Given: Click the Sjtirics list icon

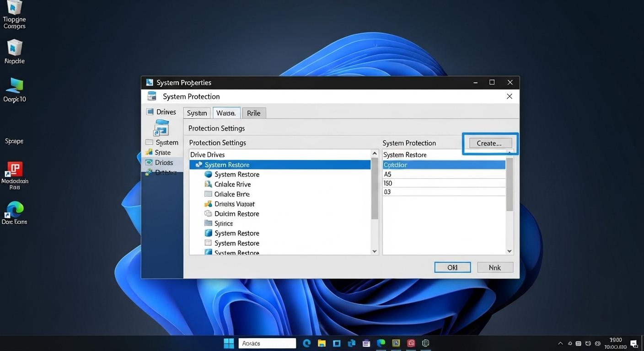Looking at the screenshot, I should tap(208, 223).
